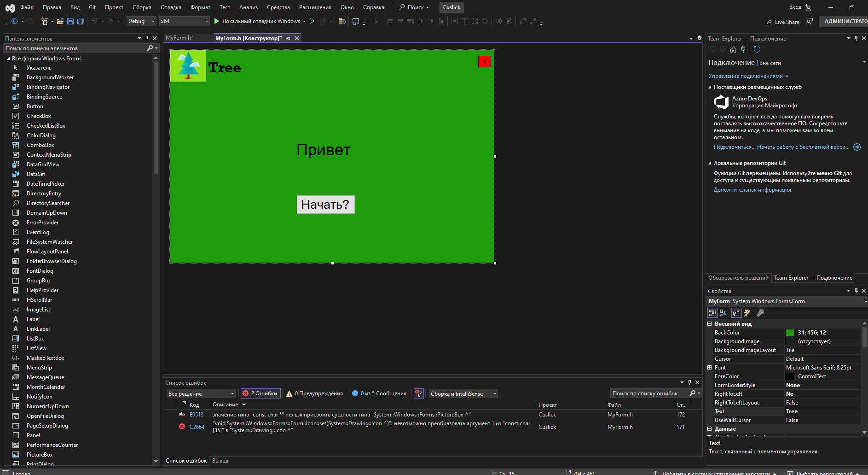Click the Вход sign-in button
Image resolution: width=868 pixels, height=475 pixels.
[800, 7]
